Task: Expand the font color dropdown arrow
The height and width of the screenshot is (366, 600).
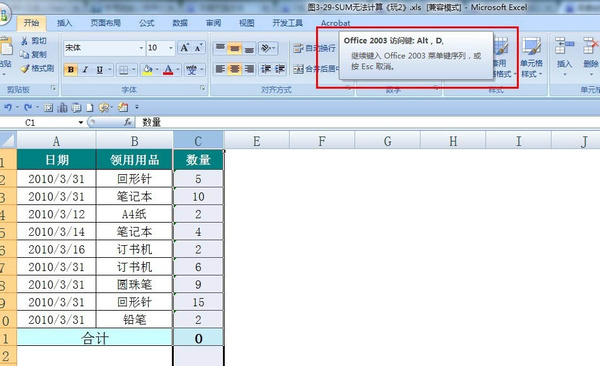Action: tap(178, 70)
